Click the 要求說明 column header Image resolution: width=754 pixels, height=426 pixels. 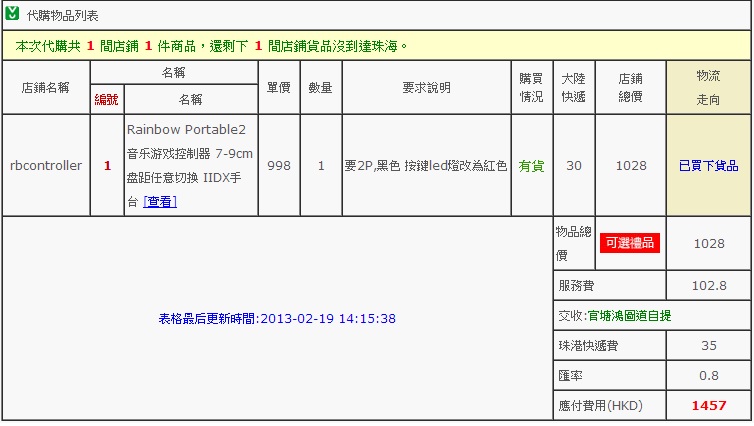coord(427,88)
